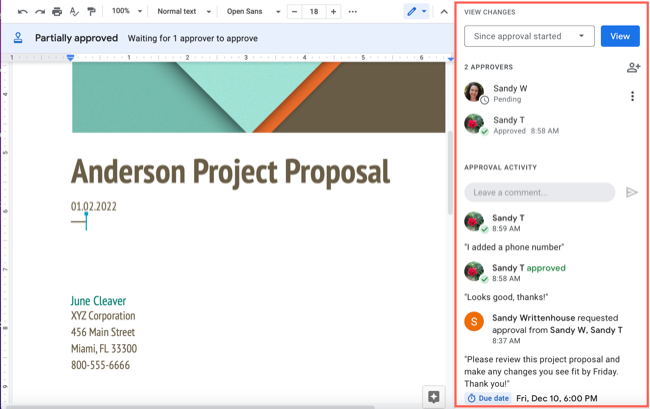Click the "Looks good, thanks!" comment
The height and width of the screenshot is (409, 650).
[x=506, y=297]
